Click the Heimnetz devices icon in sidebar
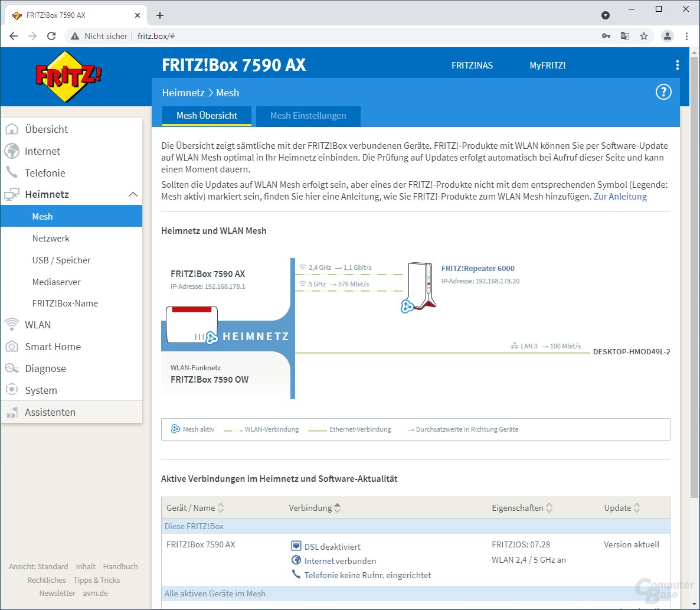This screenshot has width=700, height=610. click(12, 194)
